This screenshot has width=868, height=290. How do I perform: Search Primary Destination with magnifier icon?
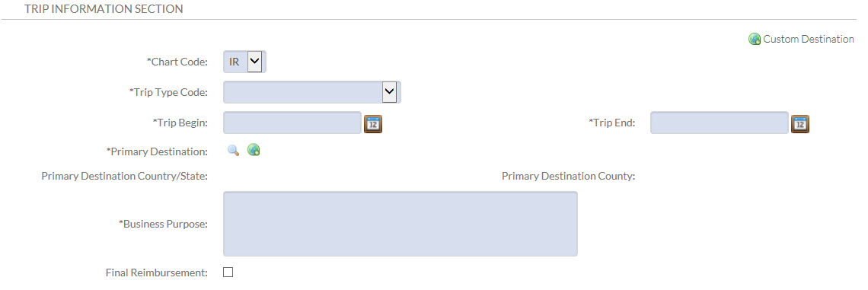tap(234, 150)
